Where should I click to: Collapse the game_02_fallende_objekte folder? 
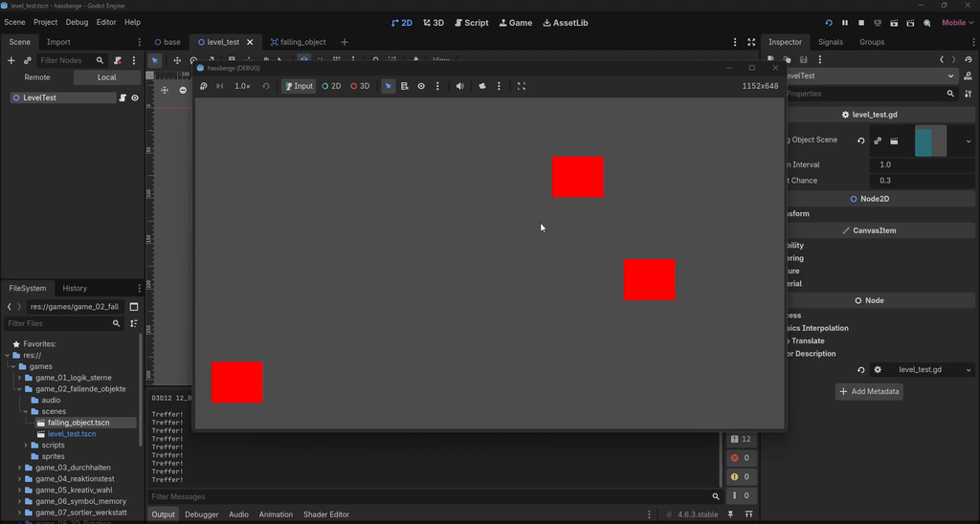click(x=19, y=389)
